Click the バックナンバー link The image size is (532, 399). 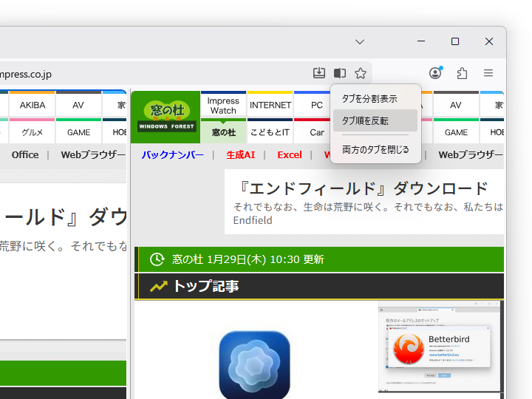click(173, 155)
